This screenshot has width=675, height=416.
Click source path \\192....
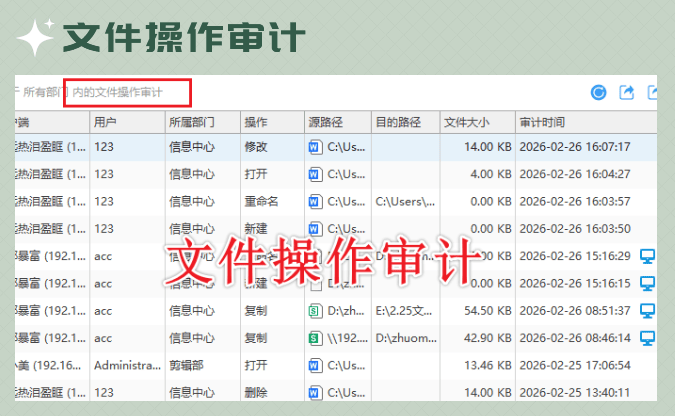[x=347, y=338]
